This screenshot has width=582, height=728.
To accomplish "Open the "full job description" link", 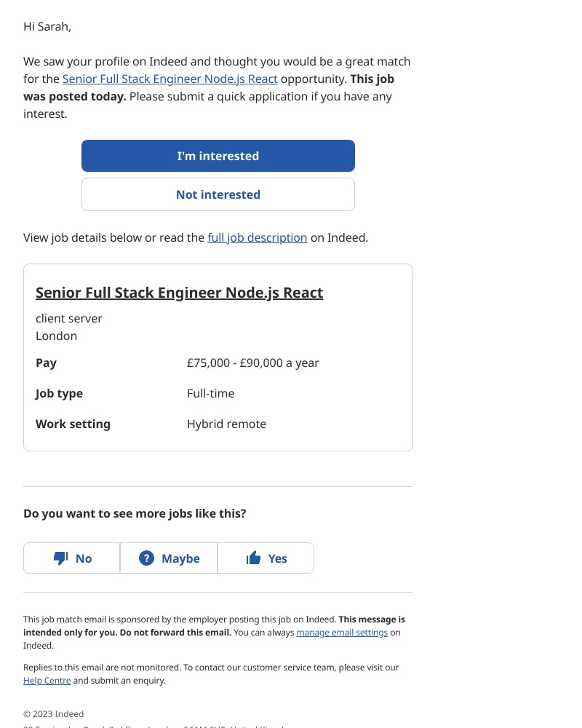I will point(257,237).
